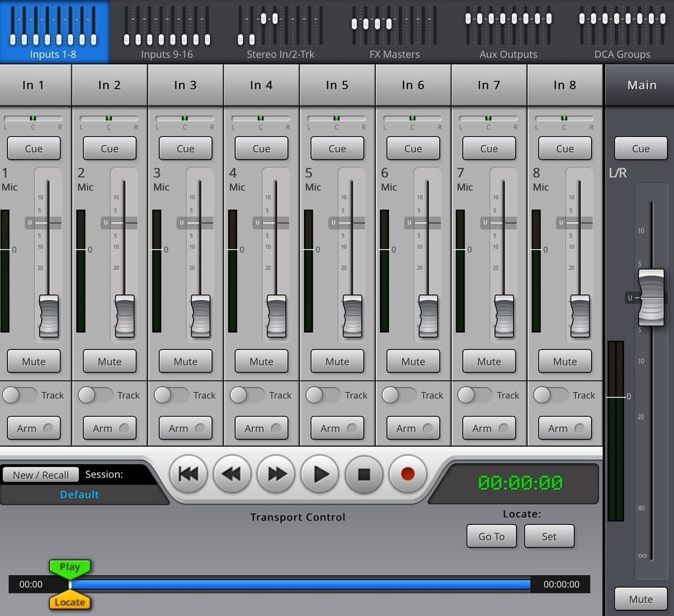Viewport: 674px width, 616px height.
Task: Click the In 1 channel fader knob
Action: coord(49,316)
